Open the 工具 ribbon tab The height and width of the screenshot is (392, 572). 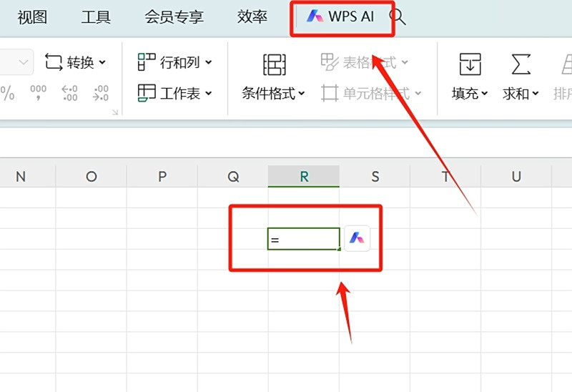tap(96, 17)
